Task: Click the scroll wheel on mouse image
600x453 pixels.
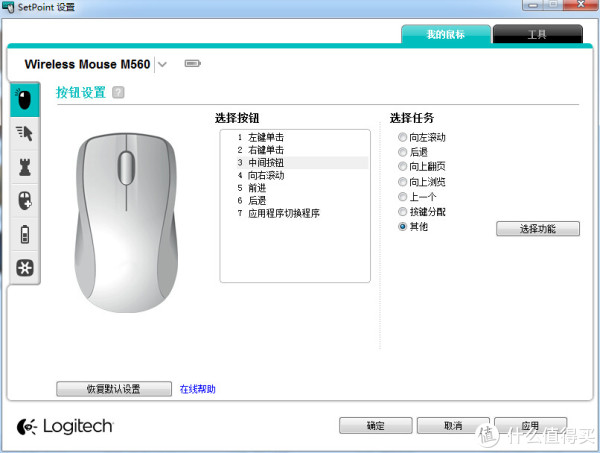Action: [127, 168]
